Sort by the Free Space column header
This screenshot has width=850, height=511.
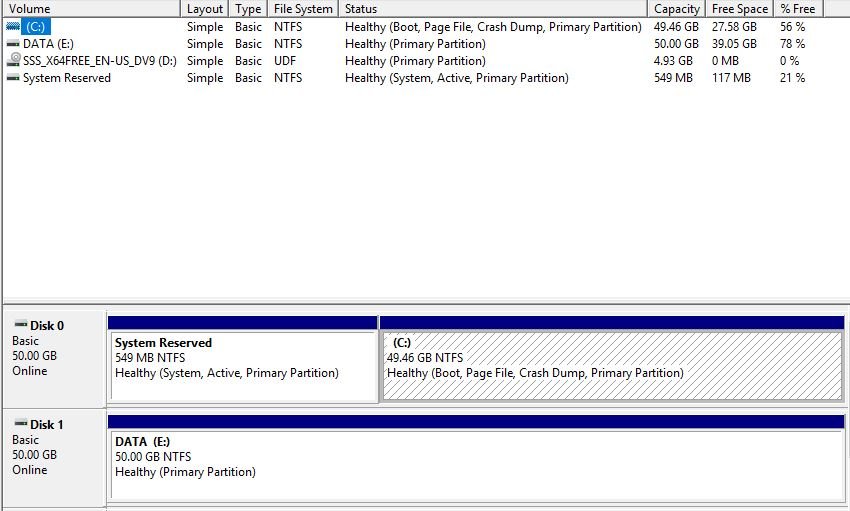pyautogui.click(x=739, y=9)
